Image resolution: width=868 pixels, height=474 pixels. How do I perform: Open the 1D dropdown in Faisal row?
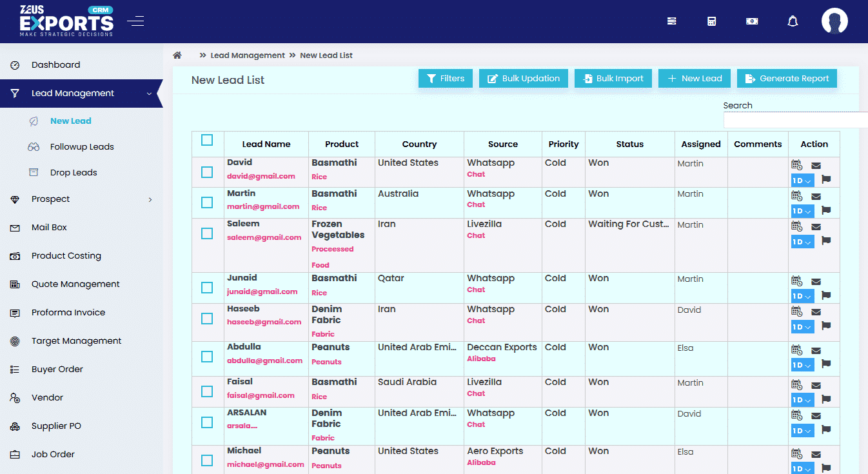click(x=802, y=400)
